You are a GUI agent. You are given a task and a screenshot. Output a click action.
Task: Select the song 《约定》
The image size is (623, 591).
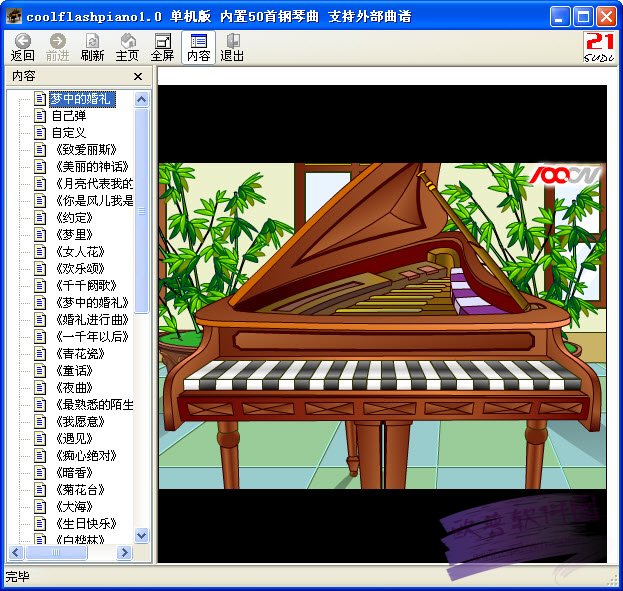[x=74, y=218]
